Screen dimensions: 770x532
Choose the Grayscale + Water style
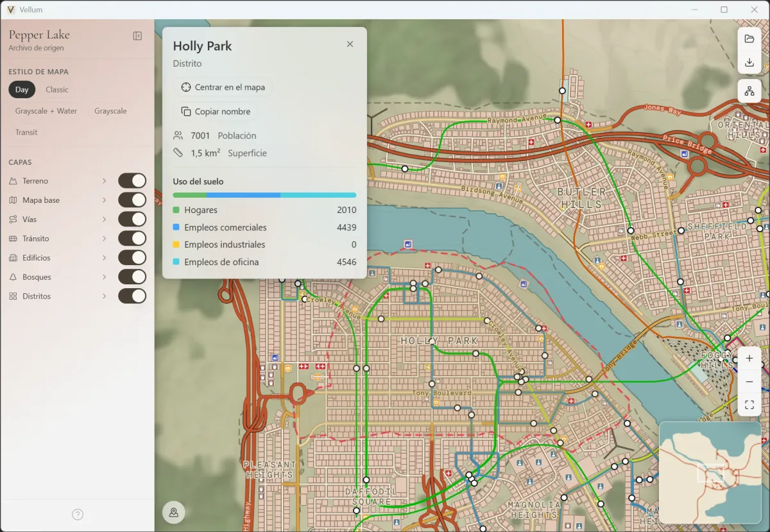(46, 111)
